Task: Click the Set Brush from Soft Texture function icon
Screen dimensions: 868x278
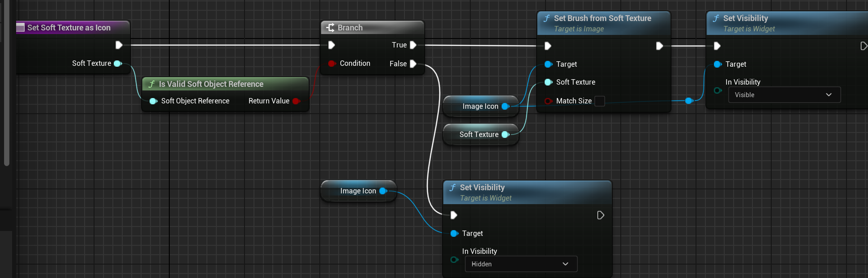Action: [x=547, y=18]
